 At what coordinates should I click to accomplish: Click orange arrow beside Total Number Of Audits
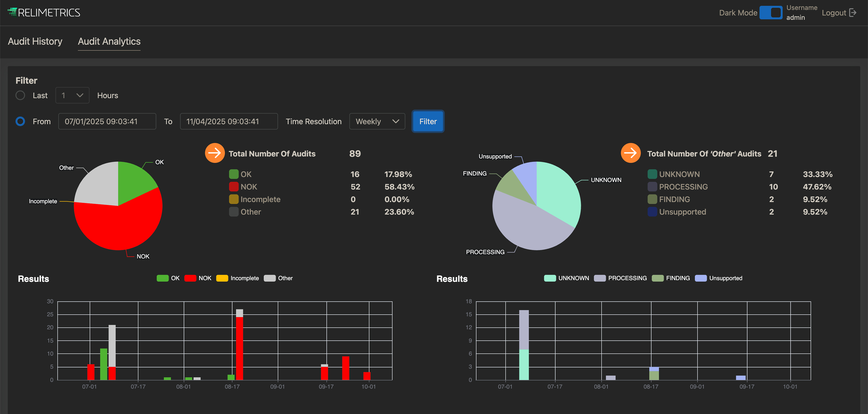[x=215, y=153]
